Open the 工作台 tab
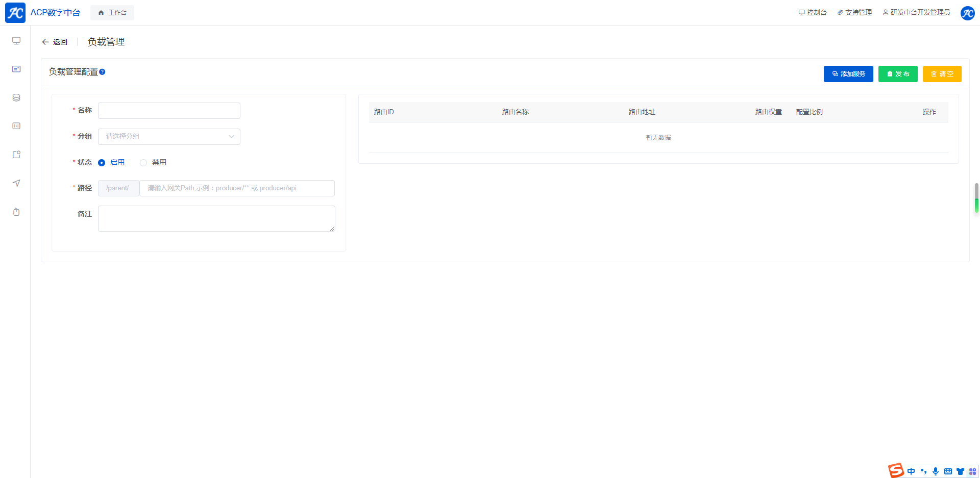Viewport: 980px width, 478px height. pyautogui.click(x=112, y=13)
